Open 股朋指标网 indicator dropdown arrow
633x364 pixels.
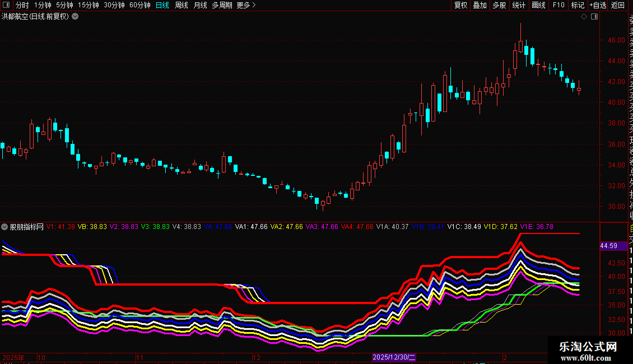pyautogui.click(x=4, y=227)
